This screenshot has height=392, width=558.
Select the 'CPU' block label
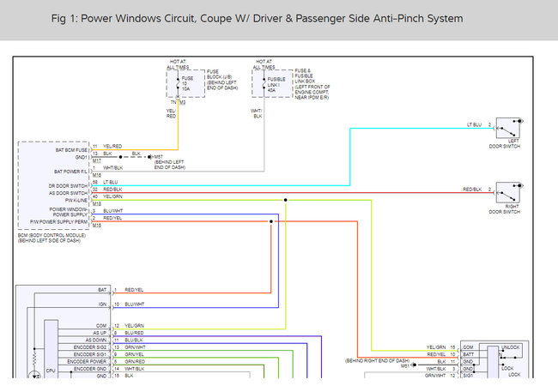coord(51,371)
